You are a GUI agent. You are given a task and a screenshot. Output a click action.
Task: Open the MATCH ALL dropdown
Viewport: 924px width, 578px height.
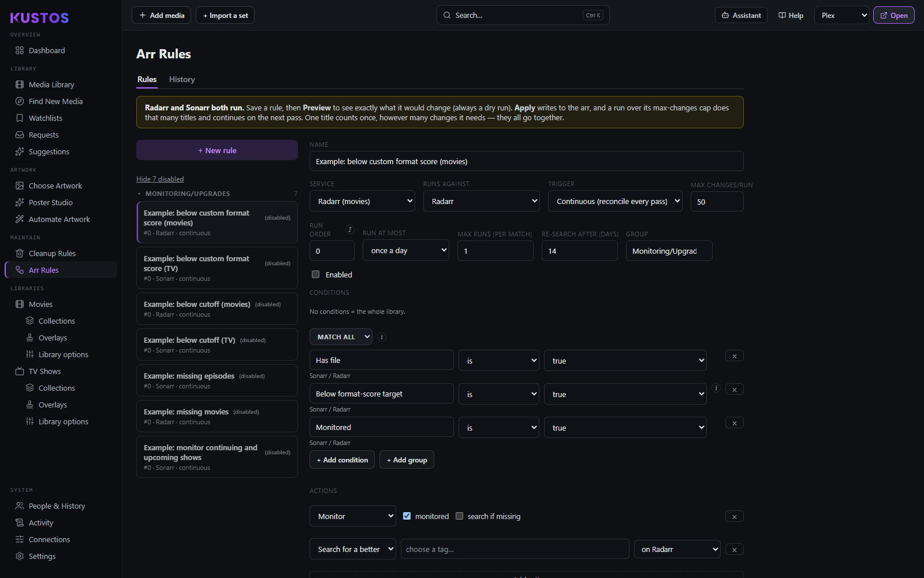pyautogui.click(x=341, y=337)
